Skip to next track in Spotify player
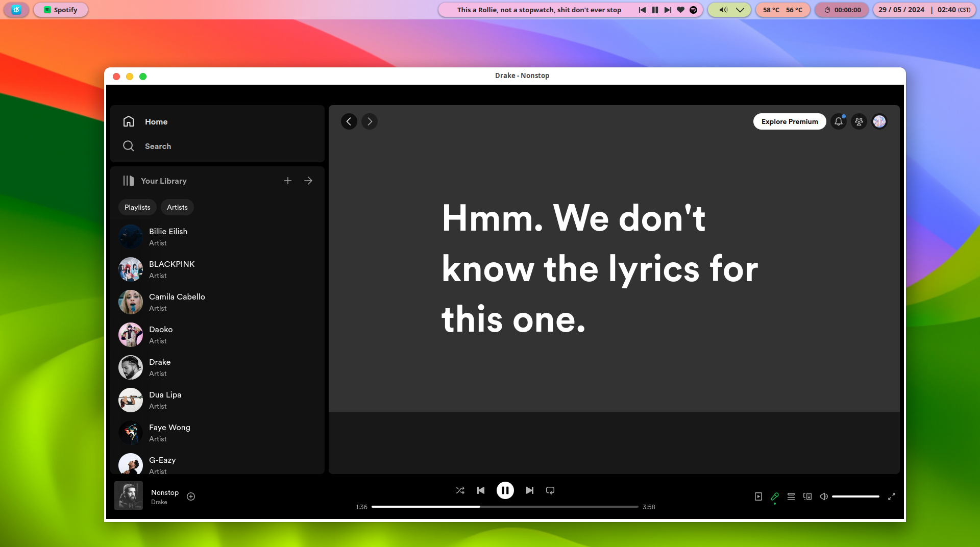 click(x=530, y=490)
